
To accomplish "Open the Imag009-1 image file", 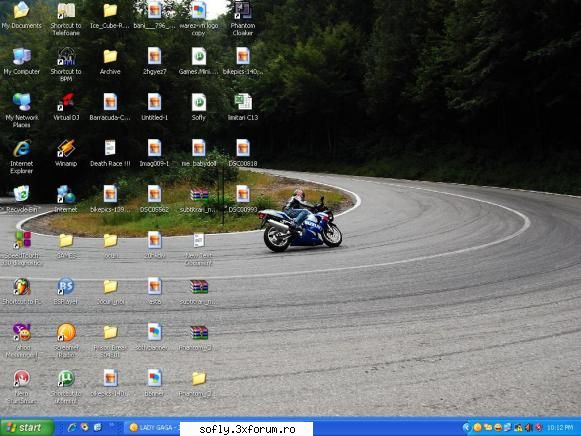I will tap(155, 153).
